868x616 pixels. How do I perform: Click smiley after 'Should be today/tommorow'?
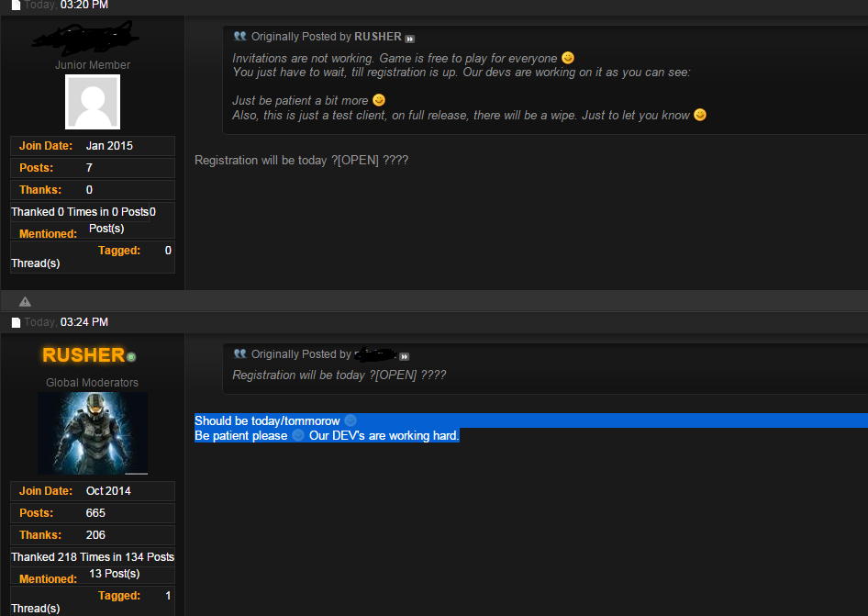click(x=351, y=420)
